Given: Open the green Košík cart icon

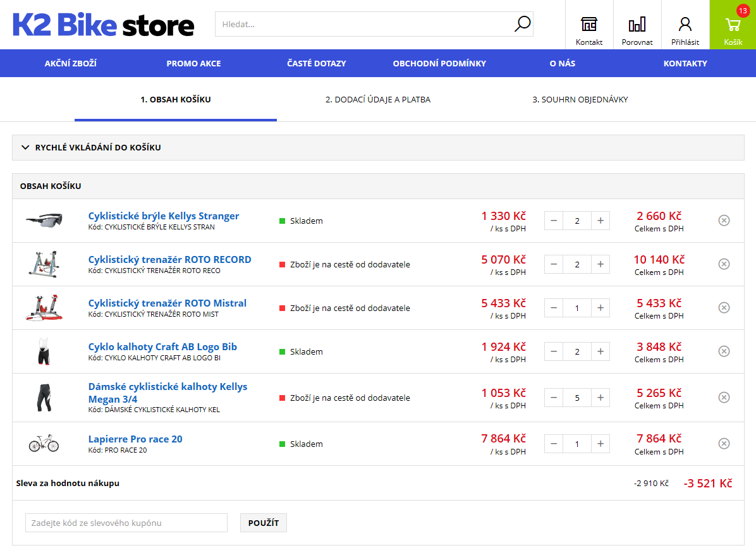Looking at the screenshot, I should [733, 25].
